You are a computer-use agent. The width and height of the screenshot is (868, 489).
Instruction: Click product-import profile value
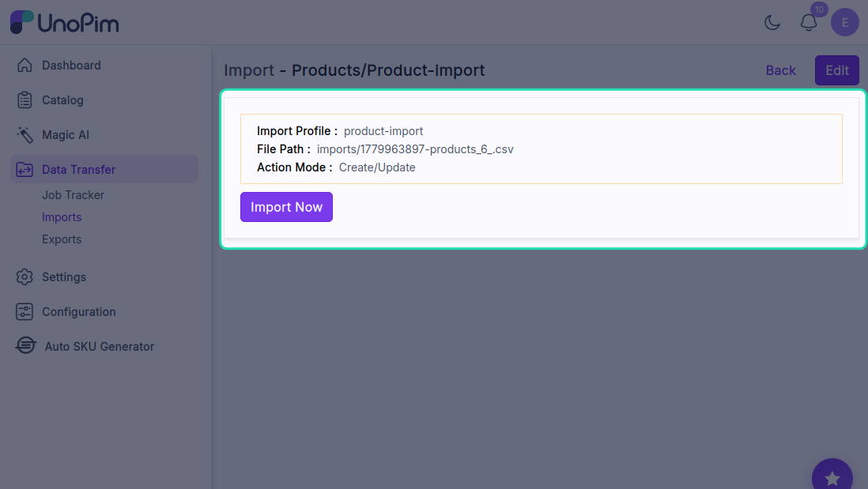click(x=383, y=131)
